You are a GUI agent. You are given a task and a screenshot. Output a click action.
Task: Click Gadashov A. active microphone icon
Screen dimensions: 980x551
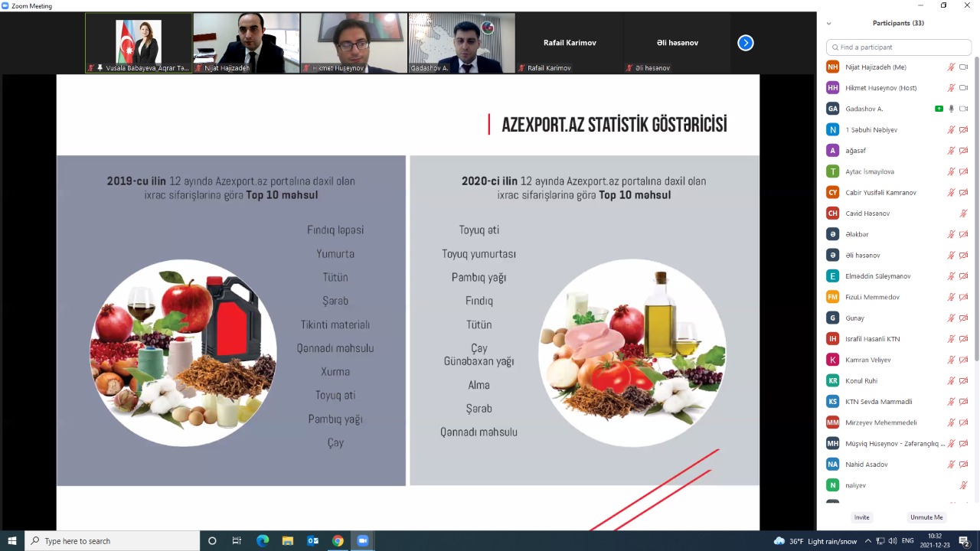click(952, 109)
